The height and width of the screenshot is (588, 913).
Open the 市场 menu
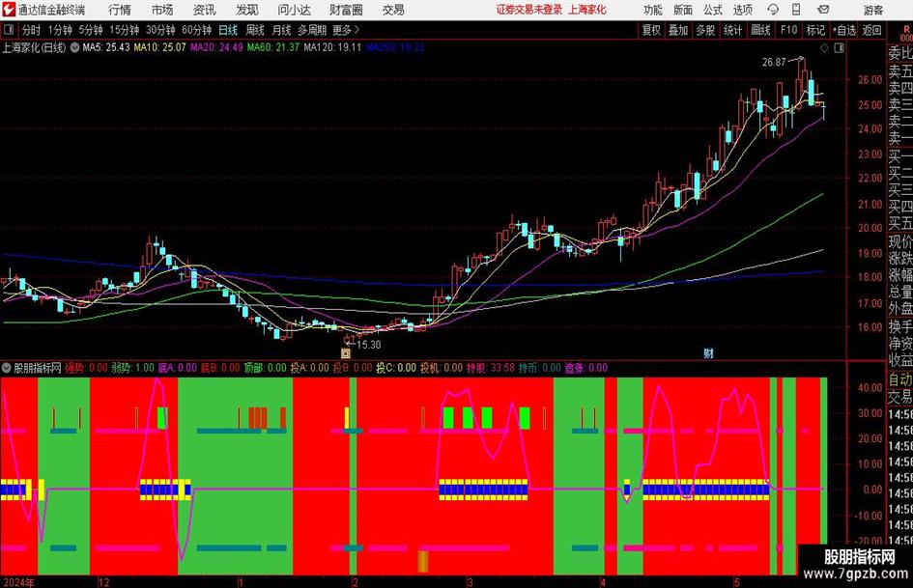pyautogui.click(x=162, y=10)
